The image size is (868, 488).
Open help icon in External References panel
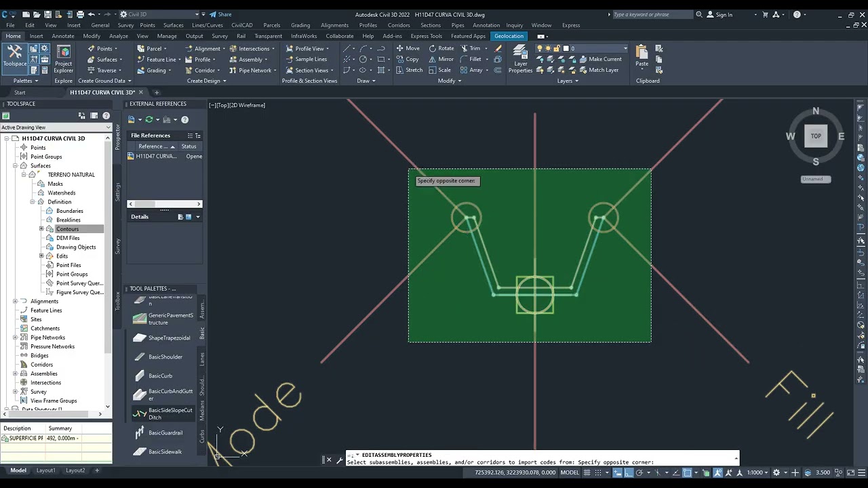184,119
